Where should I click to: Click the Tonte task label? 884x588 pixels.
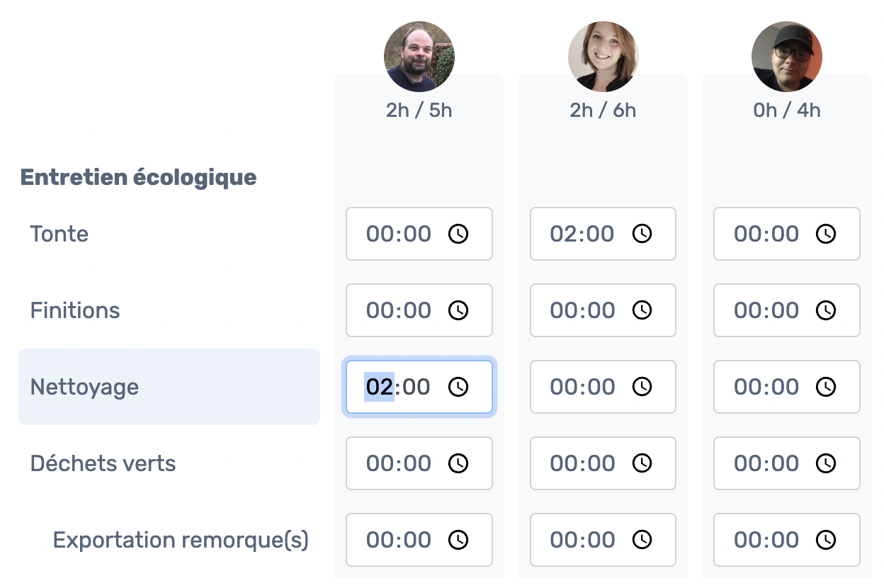coord(59,234)
